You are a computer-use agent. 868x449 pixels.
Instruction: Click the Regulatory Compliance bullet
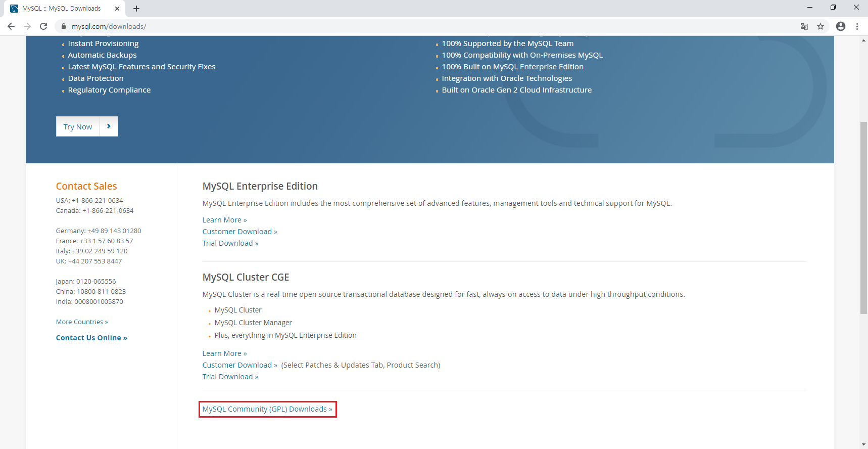(109, 90)
